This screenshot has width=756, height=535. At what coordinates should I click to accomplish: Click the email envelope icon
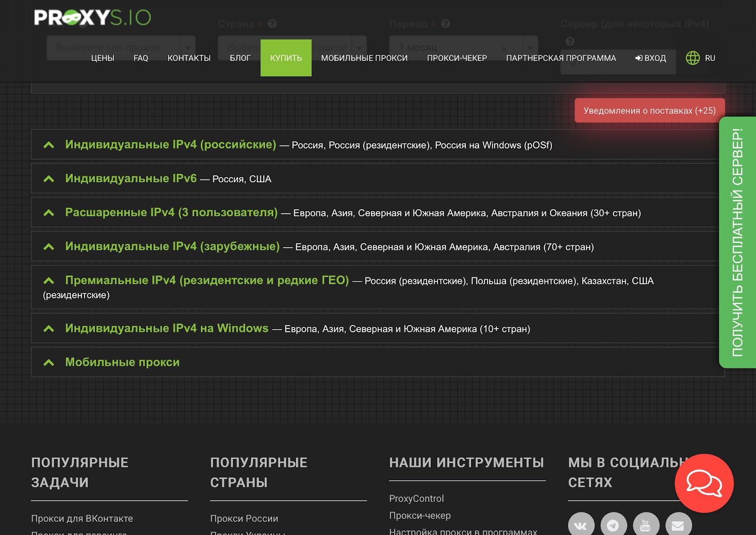(x=678, y=525)
